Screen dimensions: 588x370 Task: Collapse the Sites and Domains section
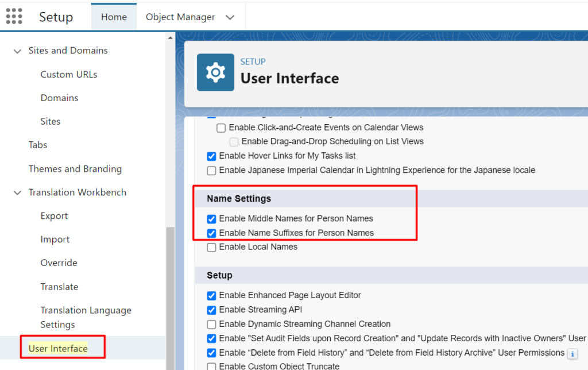click(17, 51)
